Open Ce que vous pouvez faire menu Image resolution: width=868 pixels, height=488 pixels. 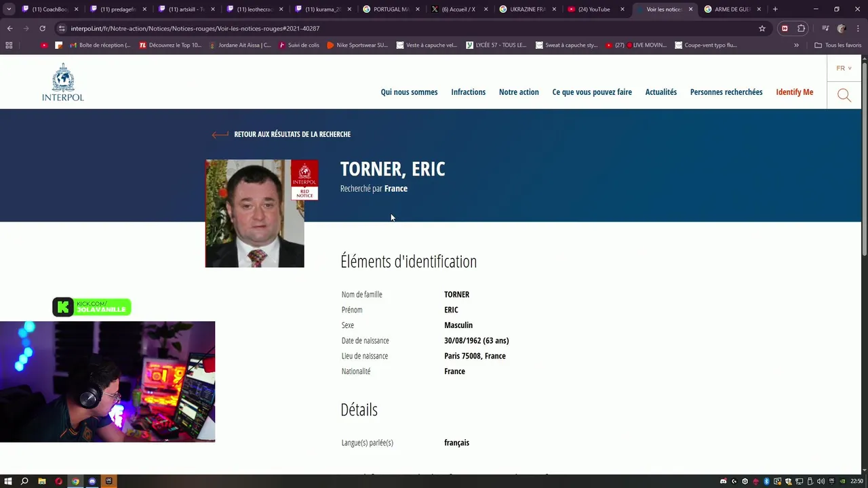(x=592, y=92)
